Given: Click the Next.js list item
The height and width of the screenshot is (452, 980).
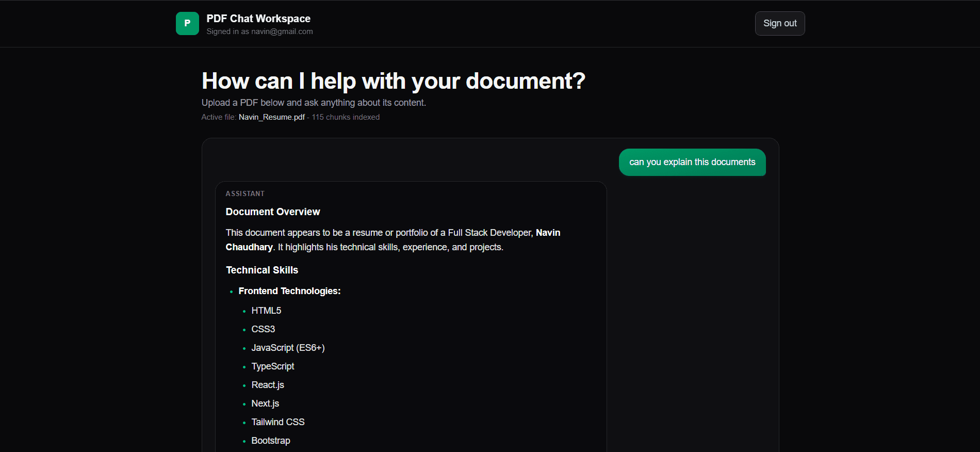Looking at the screenshot, I should 265,403.
